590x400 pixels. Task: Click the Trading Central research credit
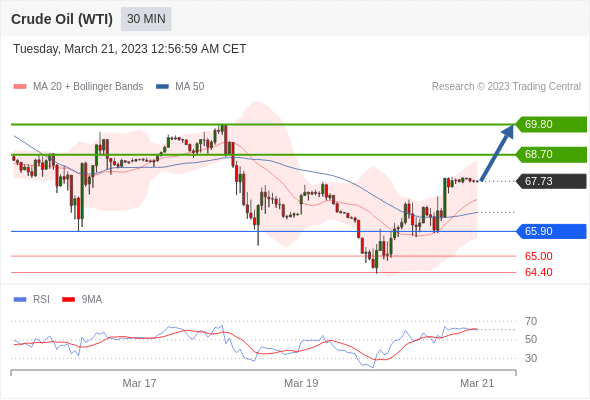pos(506,87)
